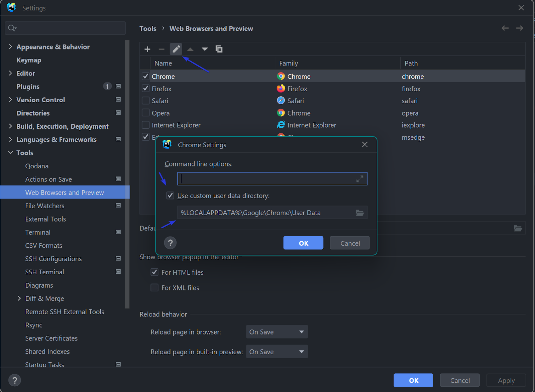Expand command line options field with expand icon
Viewport: 535px width, 392px height.
coord(360,179)
